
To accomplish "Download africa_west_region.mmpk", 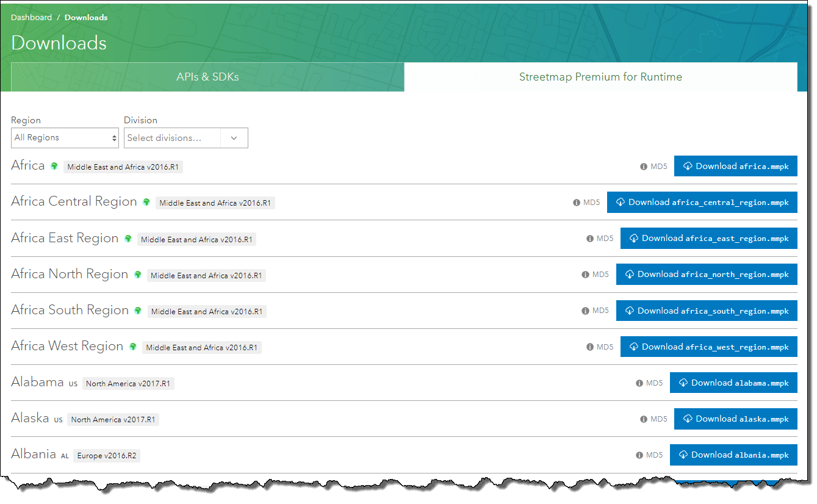I will tap(708, 347).
